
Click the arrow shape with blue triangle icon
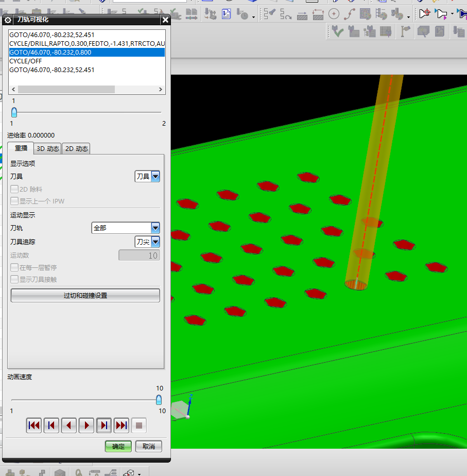[441, 14]
